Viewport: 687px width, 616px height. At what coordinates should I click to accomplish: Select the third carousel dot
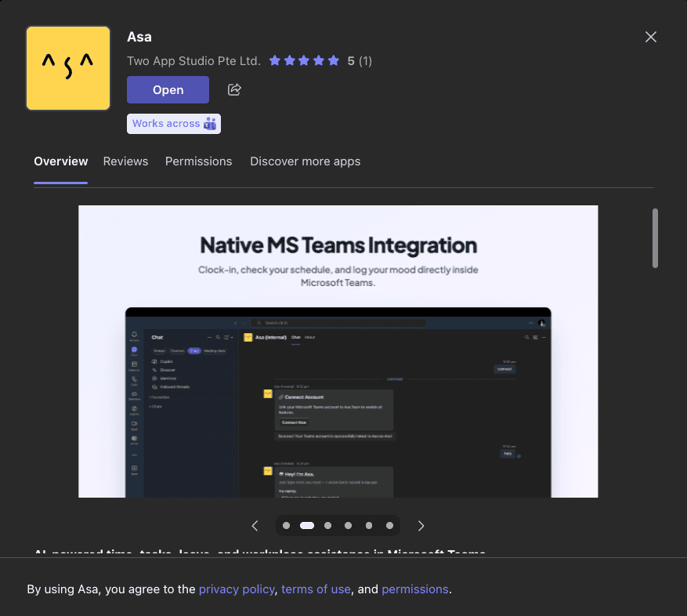click(x=327, y=526)
